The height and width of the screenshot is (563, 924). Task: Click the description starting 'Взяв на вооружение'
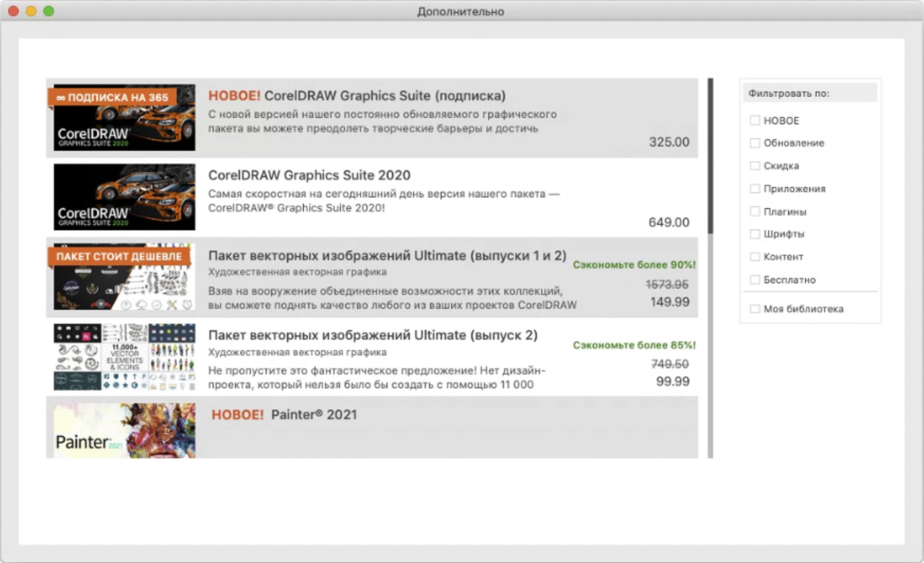393,298
